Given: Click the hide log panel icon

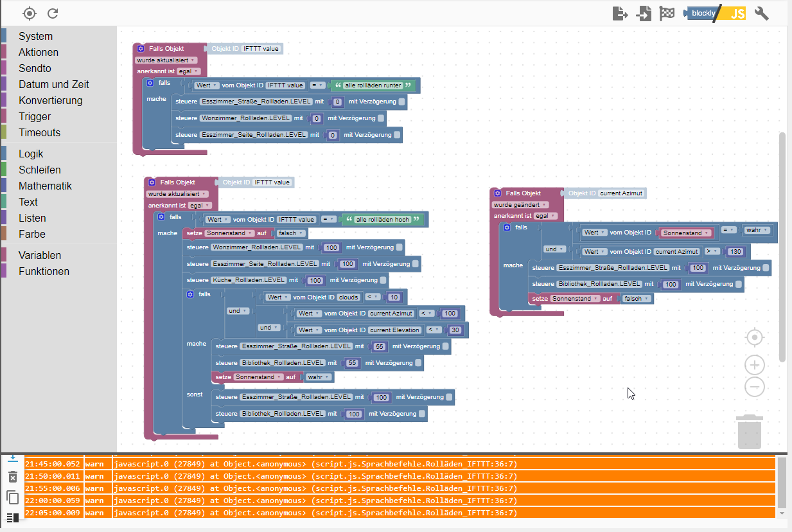Looking at the screenshot, I should 12,517.
